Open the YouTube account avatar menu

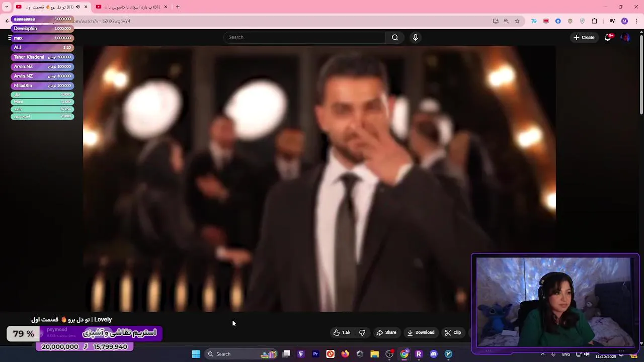[x=625, y=37]
